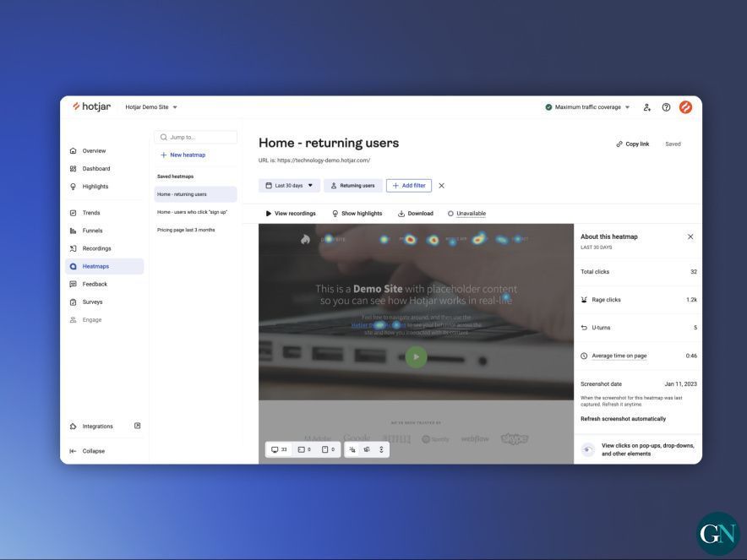Clear the applied filters with the X
This screenshot has width=747, height=560.
click(442, 186)
